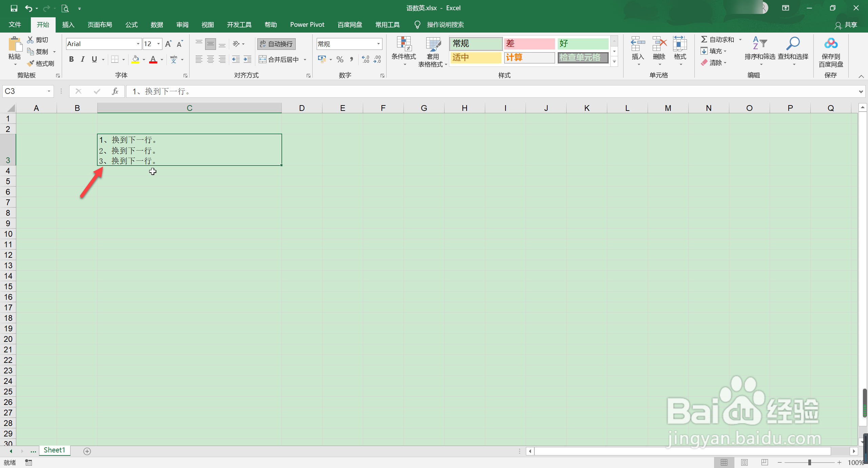Toggle the Wrap Text (自动换行) button
The height and width of the screenshot is (468, 868).
pyautogui.click(x=277, y=44)
